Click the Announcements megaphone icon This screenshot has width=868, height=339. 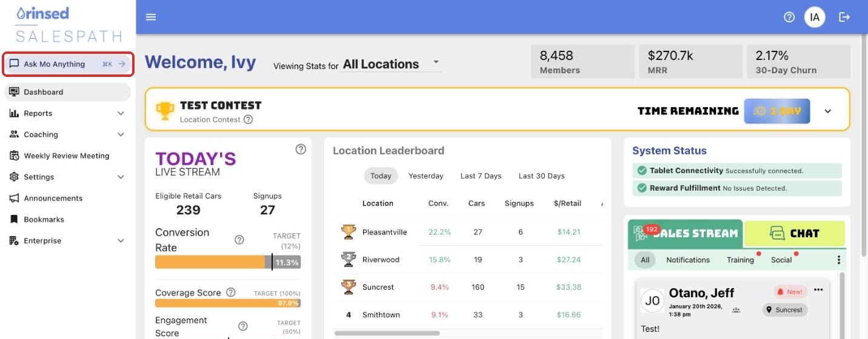click(14, 198)
